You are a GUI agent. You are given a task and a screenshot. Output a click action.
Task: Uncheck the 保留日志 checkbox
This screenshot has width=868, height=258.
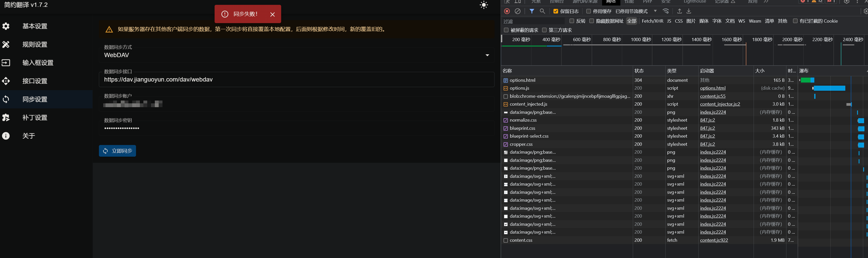[556, 11]
